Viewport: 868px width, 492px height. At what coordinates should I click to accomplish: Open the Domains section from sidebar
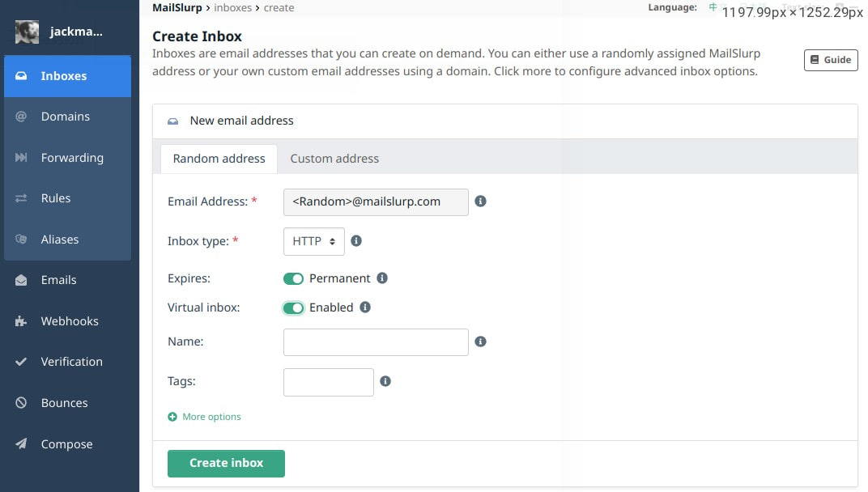[x=65, y=116]
